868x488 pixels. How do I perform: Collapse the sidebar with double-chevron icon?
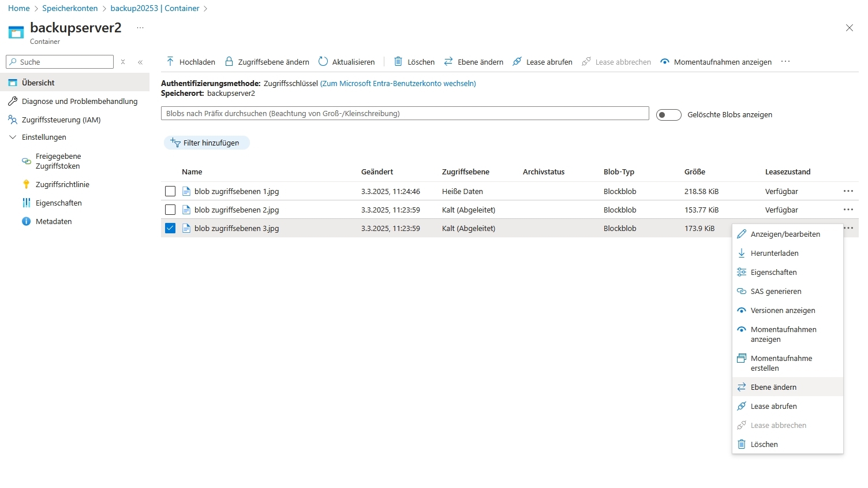140,62
